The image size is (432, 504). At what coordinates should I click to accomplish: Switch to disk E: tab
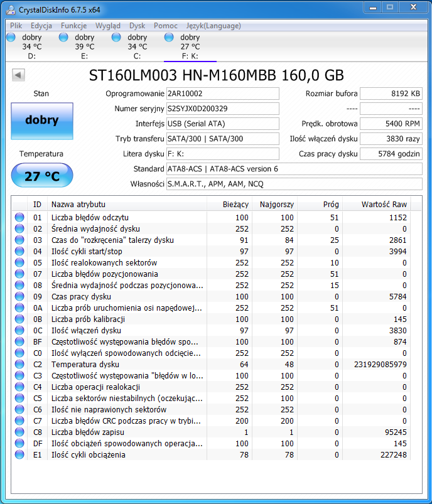(x=85, y=46)
